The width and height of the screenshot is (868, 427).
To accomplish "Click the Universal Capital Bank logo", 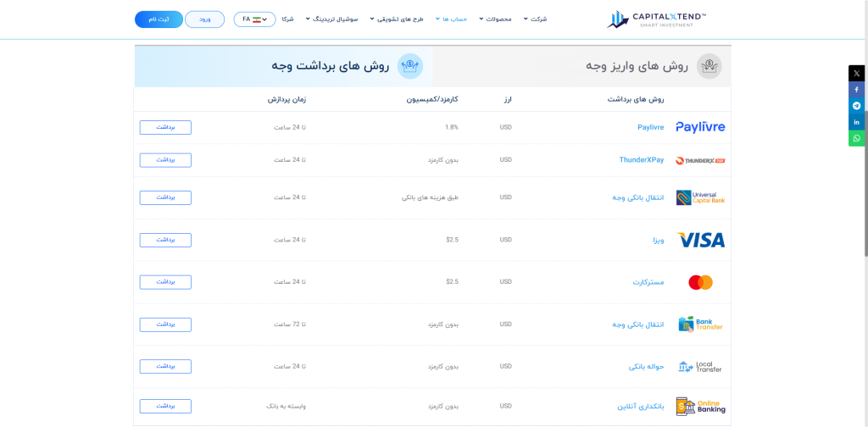I will (x=700, y=197).
